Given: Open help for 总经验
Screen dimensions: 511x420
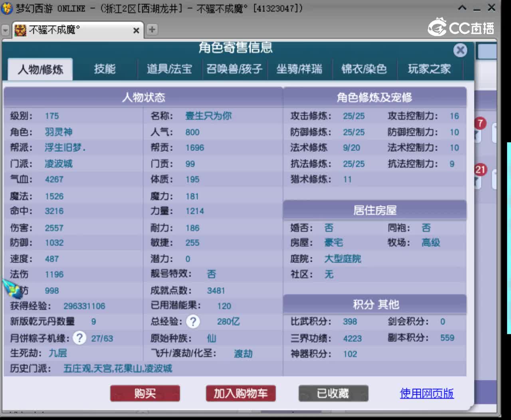Looking at the screenshot, I should point(193,322).
